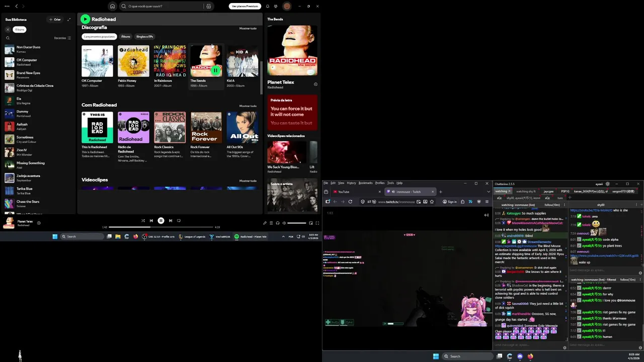
Task: Open Chatterino settings gear
Action: click(x=607, y=184)
